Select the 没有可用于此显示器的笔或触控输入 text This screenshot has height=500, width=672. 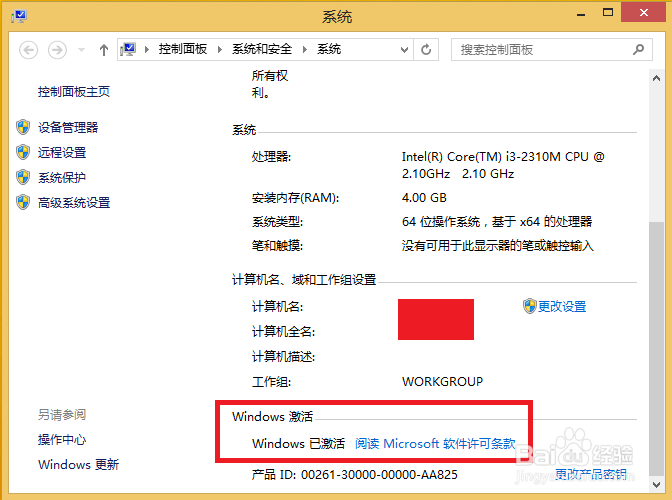coord(498,246)
